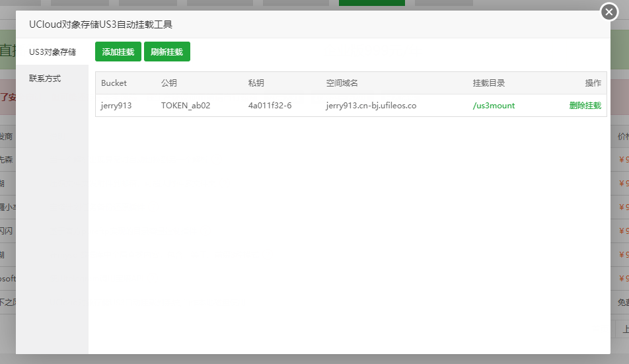
Task: Click the 空间域名 column header
Action: pos(342,83)
